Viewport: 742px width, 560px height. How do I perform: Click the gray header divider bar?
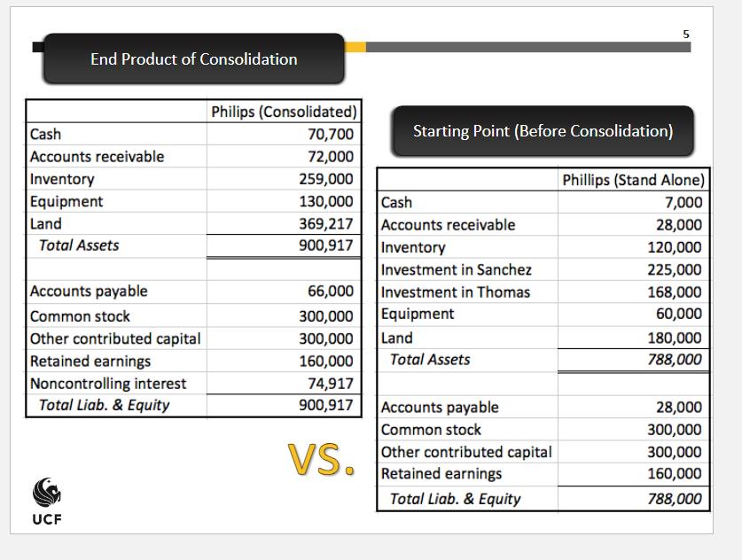(528, 47)
